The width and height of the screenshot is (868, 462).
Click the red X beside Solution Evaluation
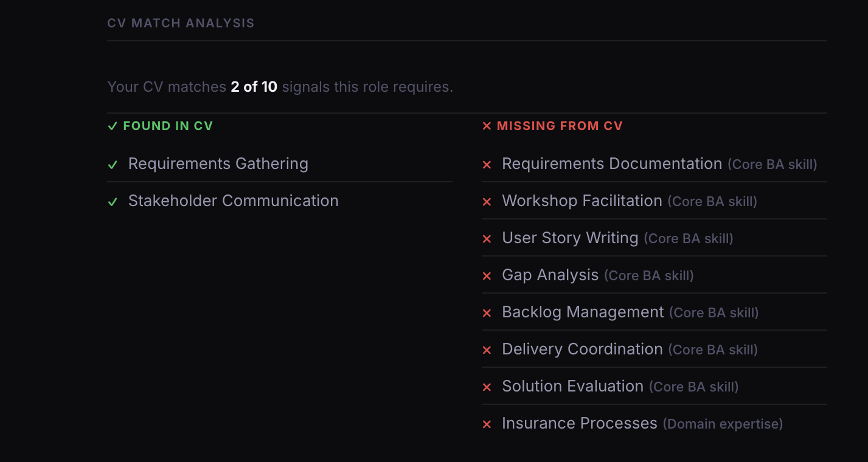[487, 387]
